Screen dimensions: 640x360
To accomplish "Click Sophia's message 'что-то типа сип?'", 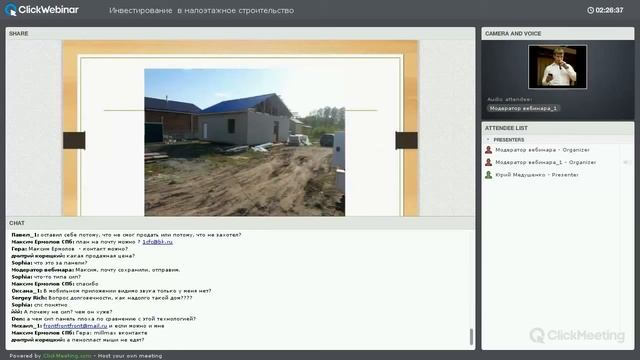I will click(46, 277).
